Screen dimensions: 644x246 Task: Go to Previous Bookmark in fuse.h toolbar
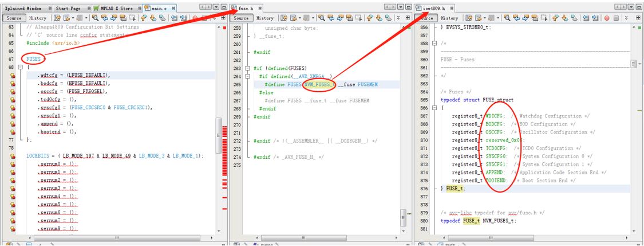click(370, 18)
